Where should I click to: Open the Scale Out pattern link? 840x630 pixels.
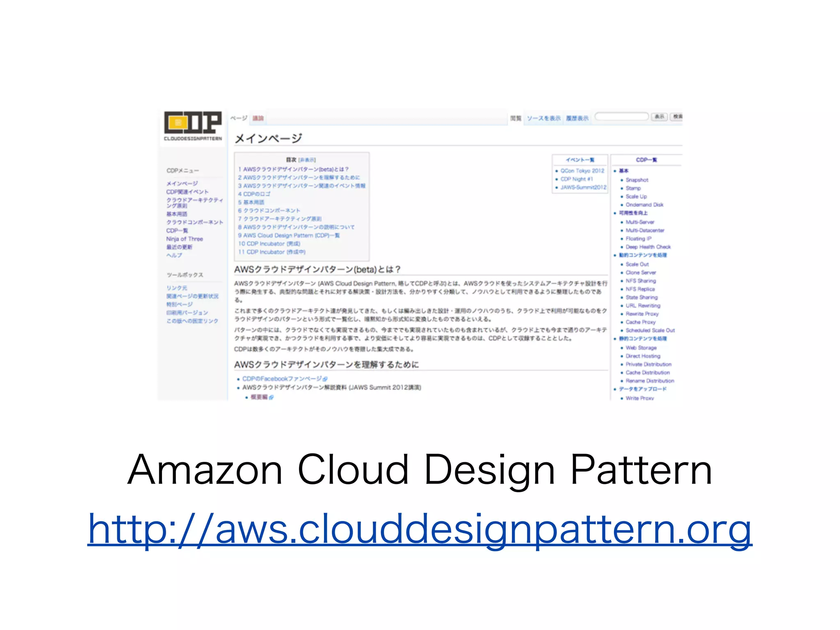(637, 264)
